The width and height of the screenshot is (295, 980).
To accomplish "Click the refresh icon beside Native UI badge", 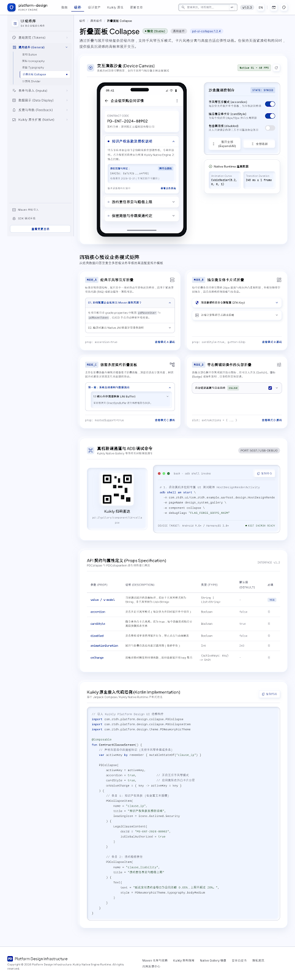I will [x=277, y=68].
